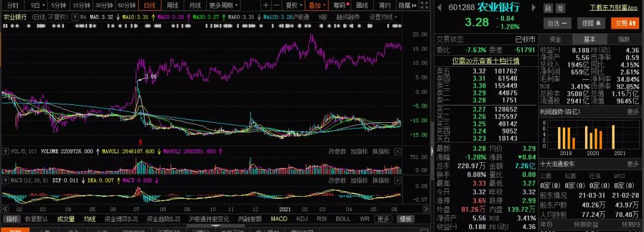Close the MACD indicator panel
Image resolution: width=644 pixels, height=232 pixels.
(x=398, y=180)
